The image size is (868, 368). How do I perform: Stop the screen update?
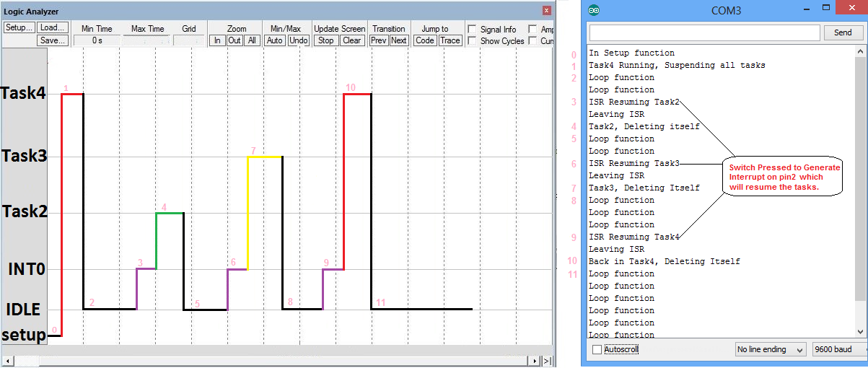326,40
